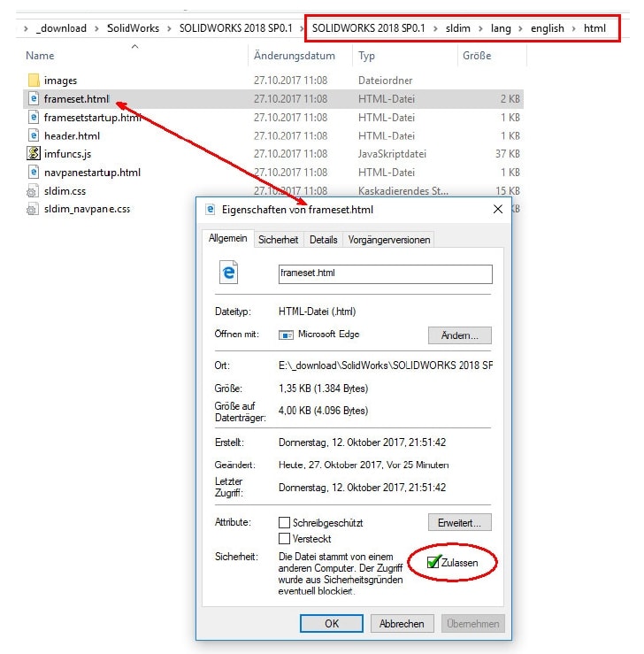
Task: Click the sldim.css file icon
Action: click(x=32, y=191)
